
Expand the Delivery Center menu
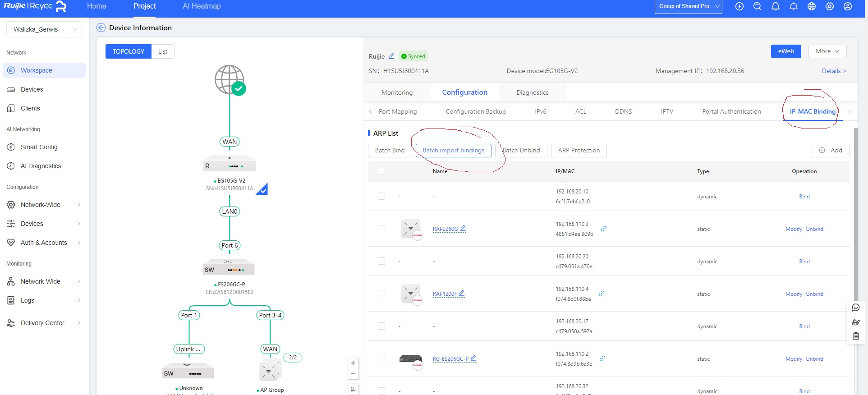tap(44, 323)
